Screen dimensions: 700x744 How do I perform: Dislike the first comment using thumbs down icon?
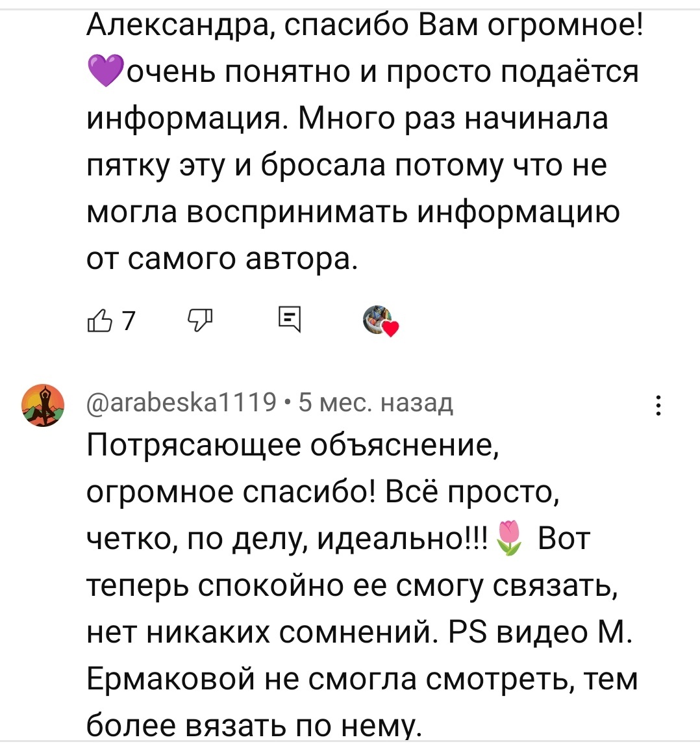pyautogui.click(x=201, y=318)
